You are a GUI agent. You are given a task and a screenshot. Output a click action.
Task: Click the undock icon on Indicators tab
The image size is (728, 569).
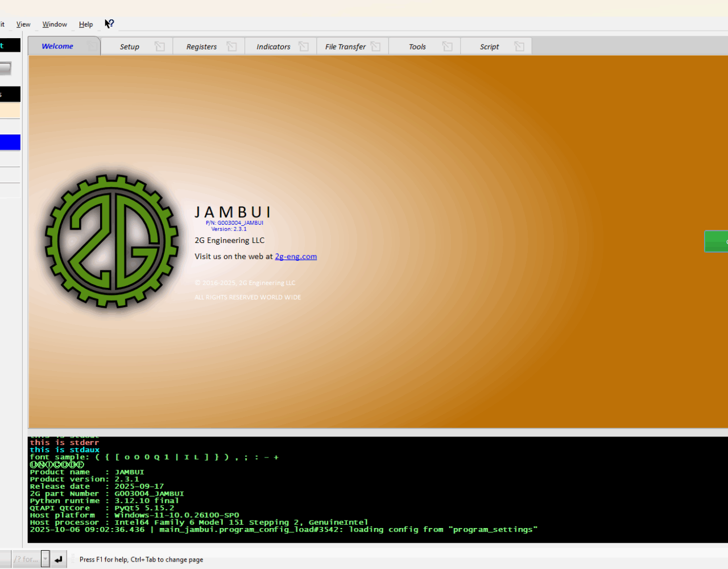tap(304, 47)
